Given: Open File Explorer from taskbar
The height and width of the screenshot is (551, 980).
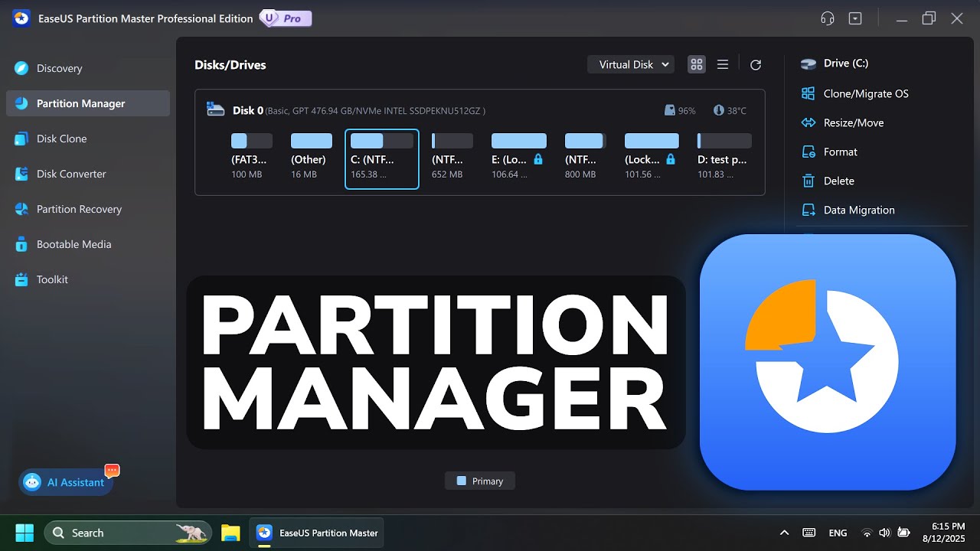Looking at the screenshot, I should pyautogui.click(x=230, y=533).
